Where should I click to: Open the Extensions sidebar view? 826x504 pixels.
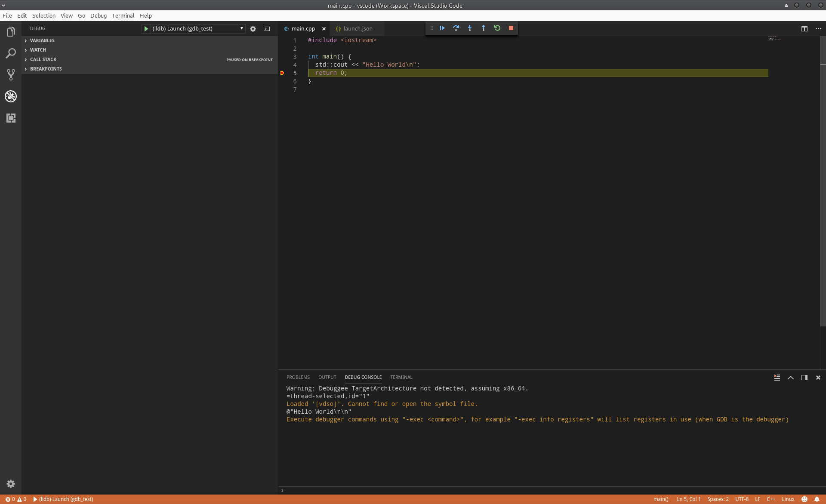(11, 118)
